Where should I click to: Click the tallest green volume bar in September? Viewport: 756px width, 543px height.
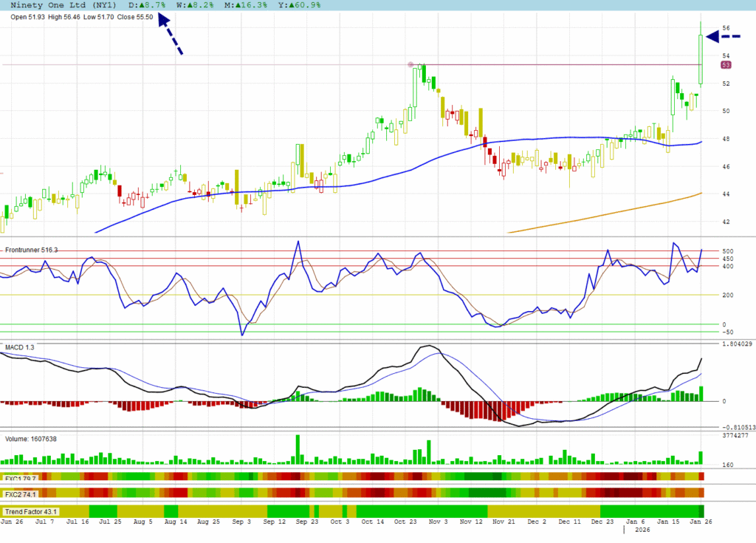click(298, 449)
